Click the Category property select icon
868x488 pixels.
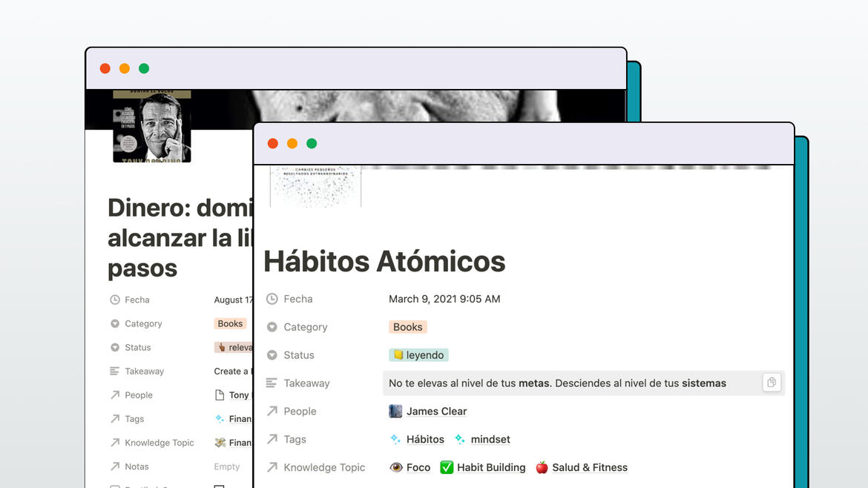click(271, 327)
